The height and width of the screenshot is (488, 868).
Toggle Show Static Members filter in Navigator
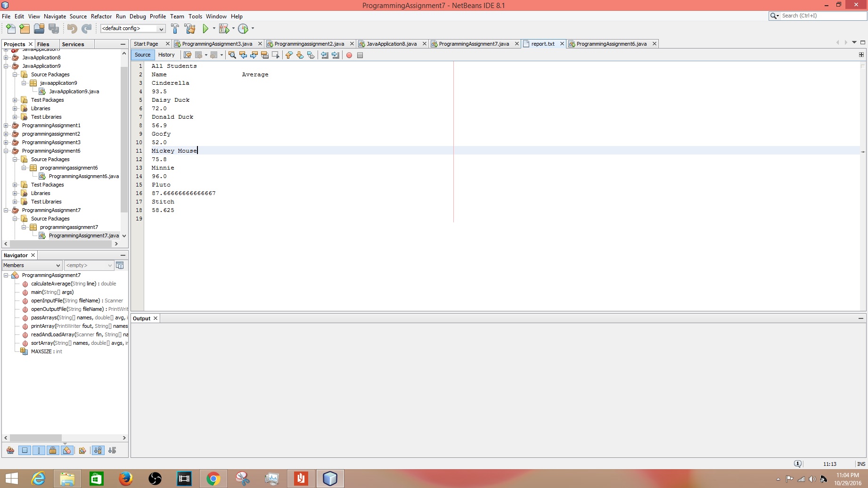pyautogui.click(x=39, y=450)
